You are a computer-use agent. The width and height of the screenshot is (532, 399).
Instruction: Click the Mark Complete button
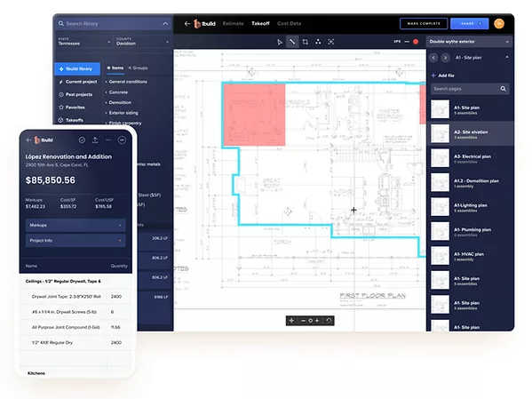point(424,23)
